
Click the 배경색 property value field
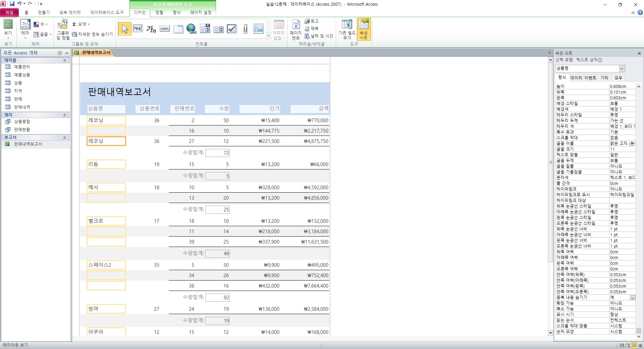click(622, 109)
